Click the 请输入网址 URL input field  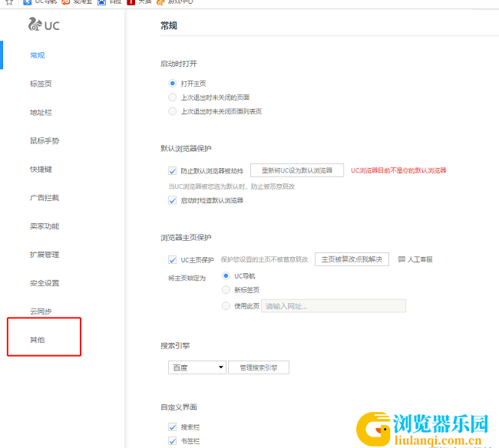click(x=333, y=306)
